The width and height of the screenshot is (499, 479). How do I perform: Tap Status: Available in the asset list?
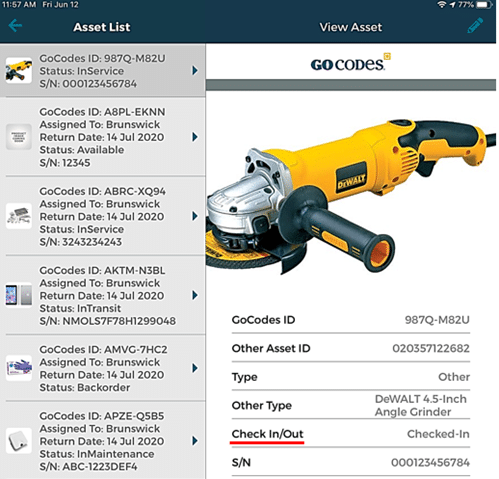tap(82, 150)
